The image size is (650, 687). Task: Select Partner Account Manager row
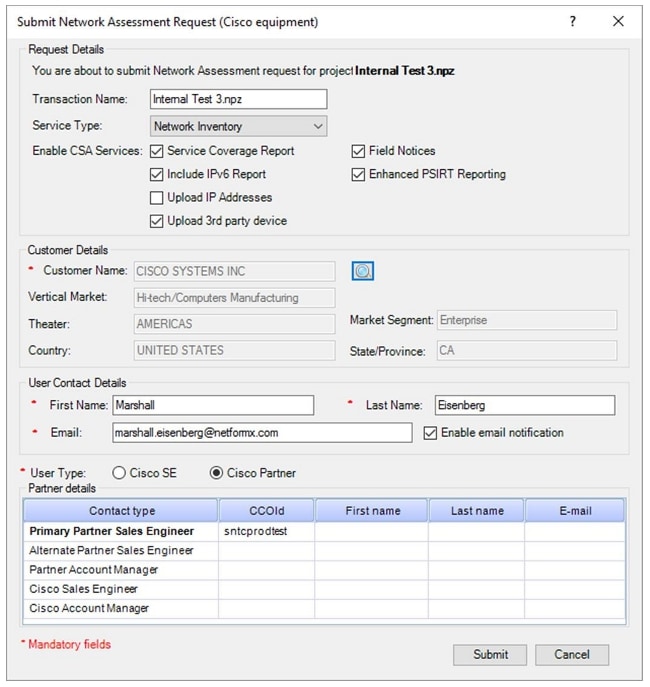tap(324, 570)
